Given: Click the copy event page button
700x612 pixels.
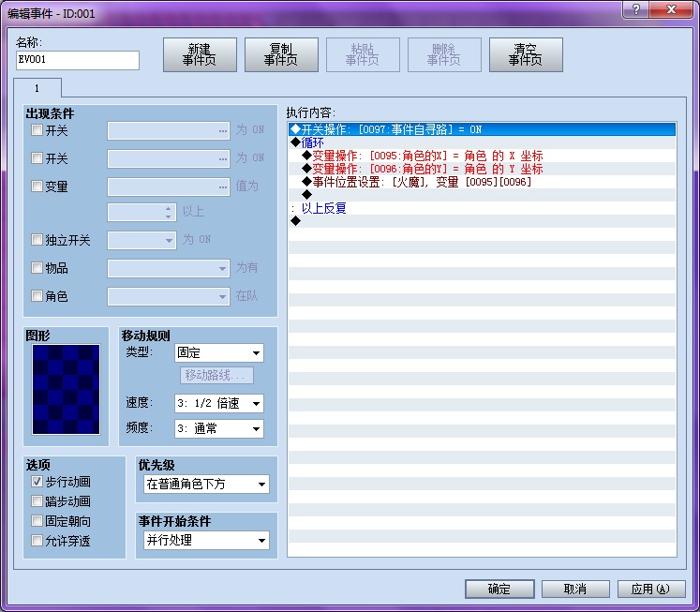Looking at the screenshot, I should click(x=281, y=55).
